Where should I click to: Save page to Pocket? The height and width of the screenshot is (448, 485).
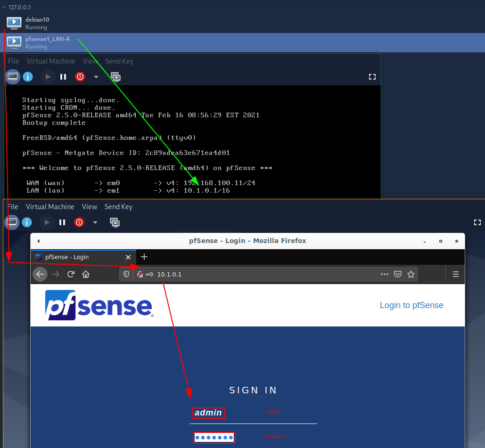[398, 274]
